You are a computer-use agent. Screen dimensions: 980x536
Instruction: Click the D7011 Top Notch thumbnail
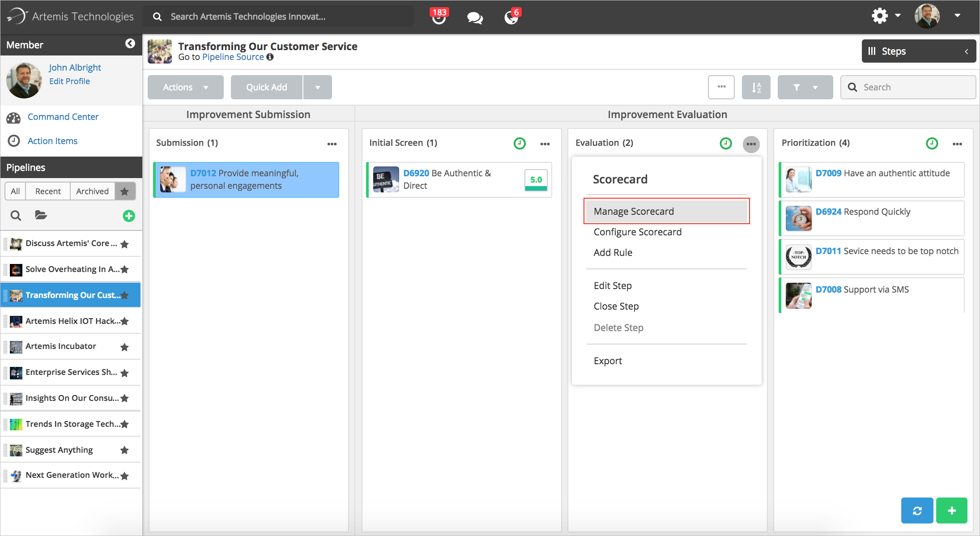click(798, 257)
